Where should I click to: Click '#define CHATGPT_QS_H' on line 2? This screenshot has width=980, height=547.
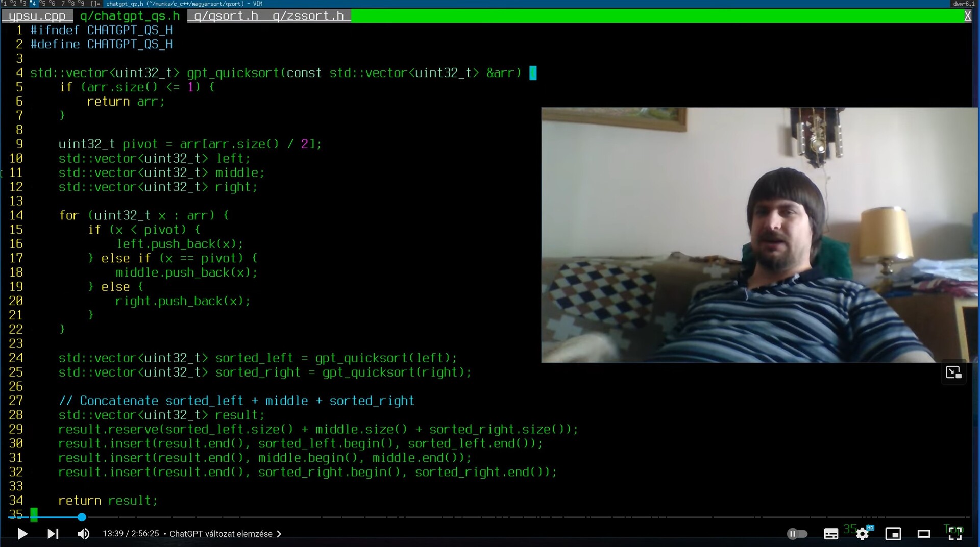tap(102, 44)
